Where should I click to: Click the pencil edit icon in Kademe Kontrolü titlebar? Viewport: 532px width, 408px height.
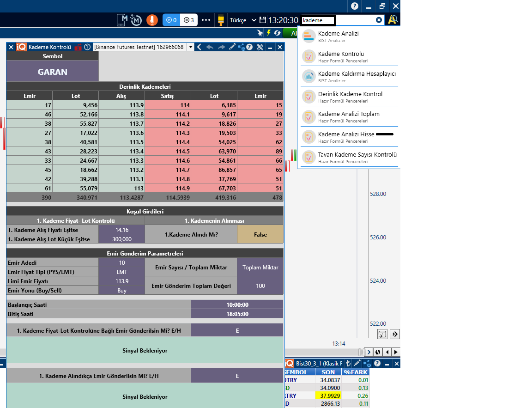(x=232, y=47)
